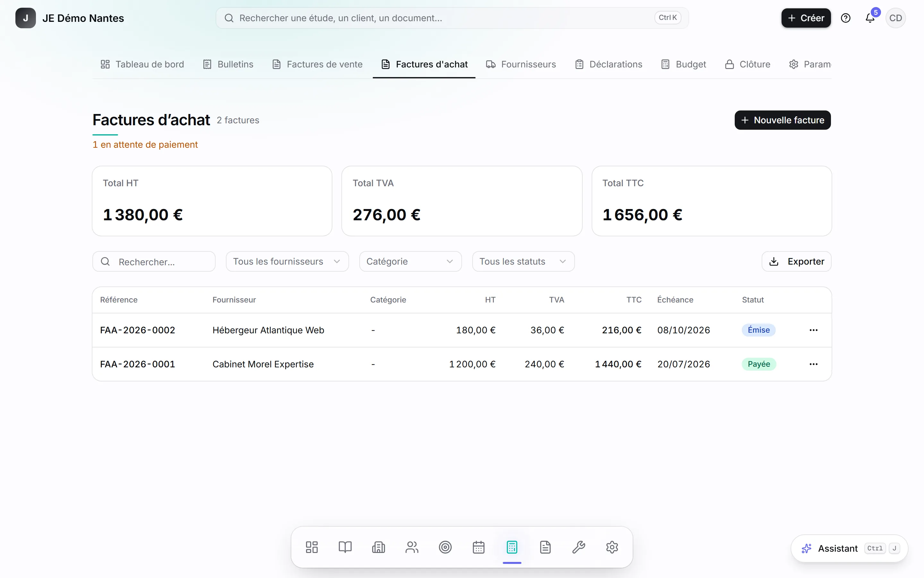Switch to Clôture tab
Screen dimensions: 924x578
(x=748, y=64)
